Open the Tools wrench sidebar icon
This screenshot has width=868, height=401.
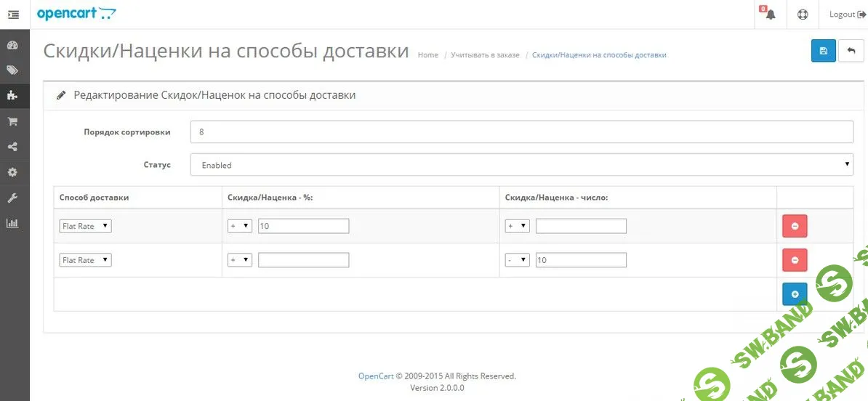(12, 198)
